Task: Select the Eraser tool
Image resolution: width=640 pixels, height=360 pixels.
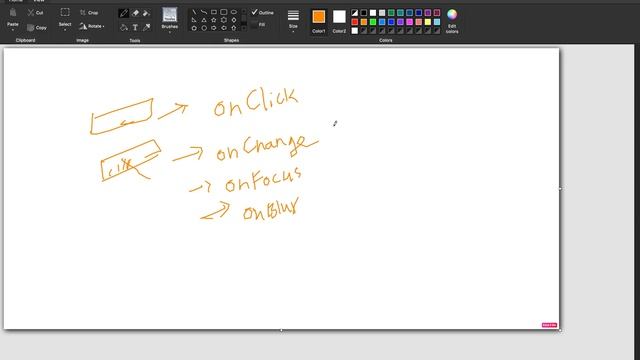Action: click(136, 13)
